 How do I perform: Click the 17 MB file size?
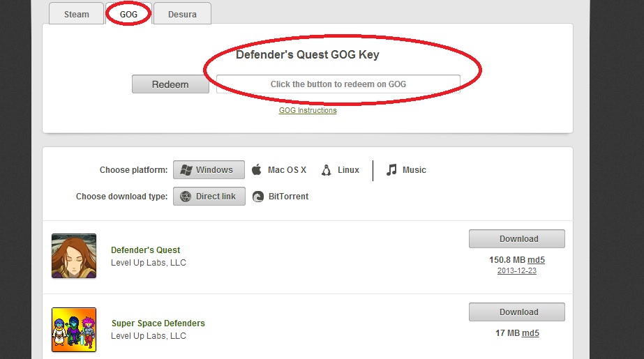tap(508, 333)
